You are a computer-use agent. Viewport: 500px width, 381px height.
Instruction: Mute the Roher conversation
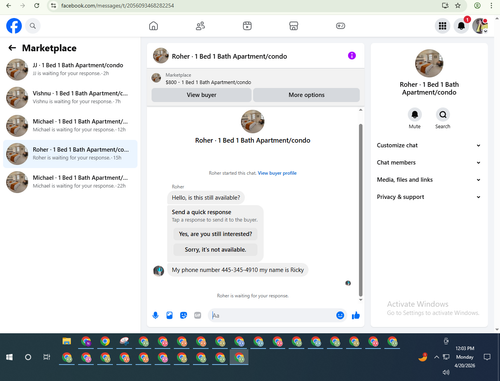415,115
